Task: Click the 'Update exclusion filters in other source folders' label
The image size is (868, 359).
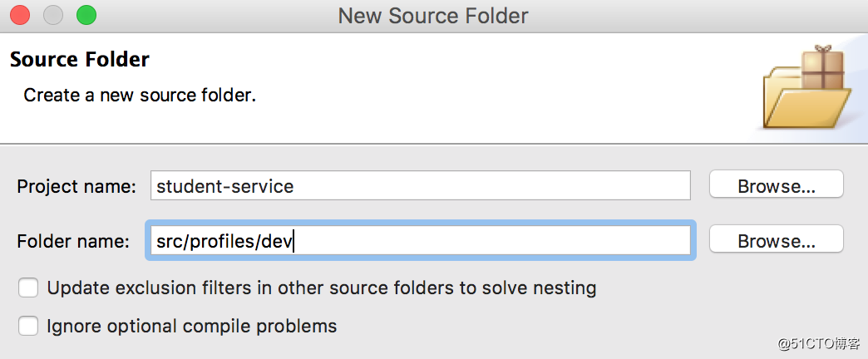Action: pos(322,288)
